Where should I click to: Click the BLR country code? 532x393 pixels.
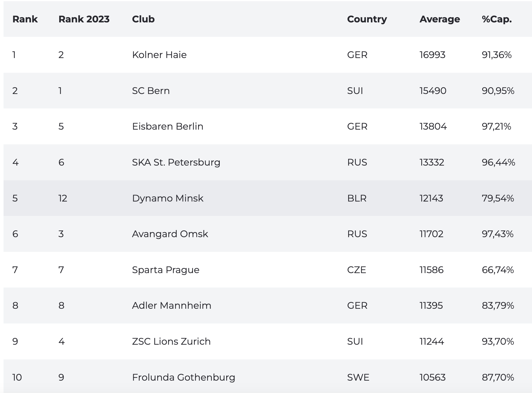click(357, 198)
